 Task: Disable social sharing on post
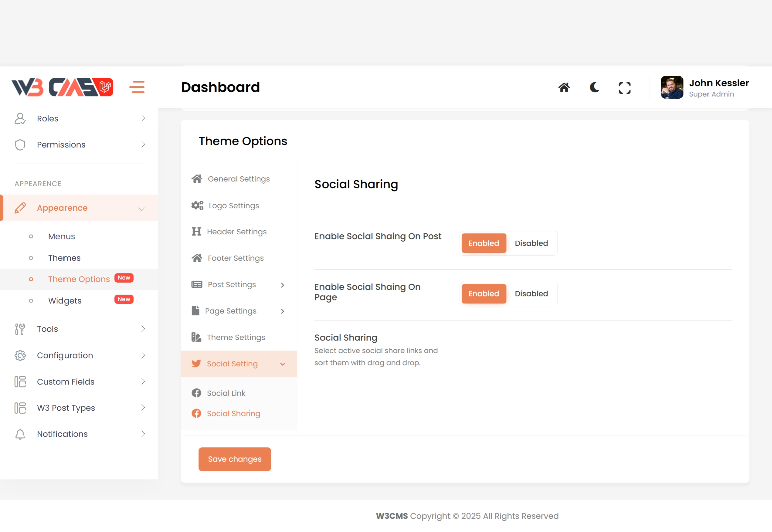pyautogui.click(x=531, y=243)
